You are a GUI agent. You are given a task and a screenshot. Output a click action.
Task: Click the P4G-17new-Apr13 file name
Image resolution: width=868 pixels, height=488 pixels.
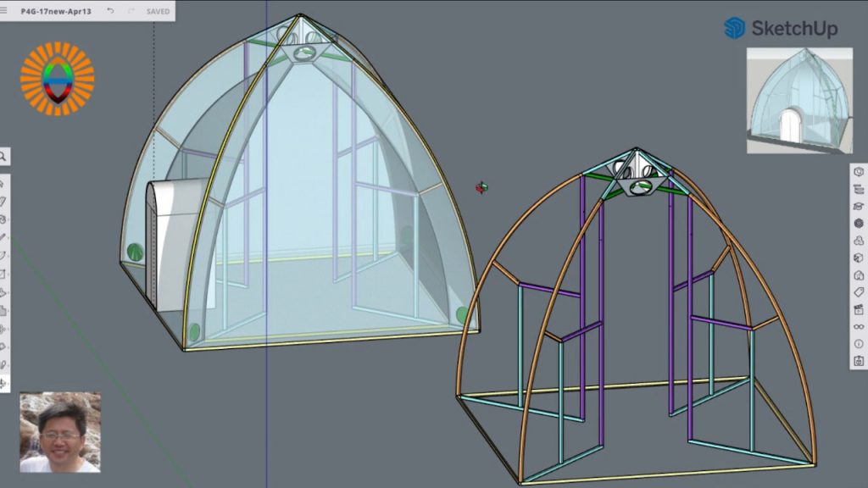point(56,12)
